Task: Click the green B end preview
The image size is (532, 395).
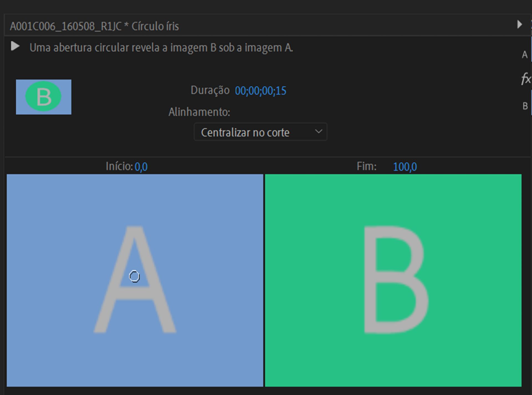Action: [x=393, y=280]
